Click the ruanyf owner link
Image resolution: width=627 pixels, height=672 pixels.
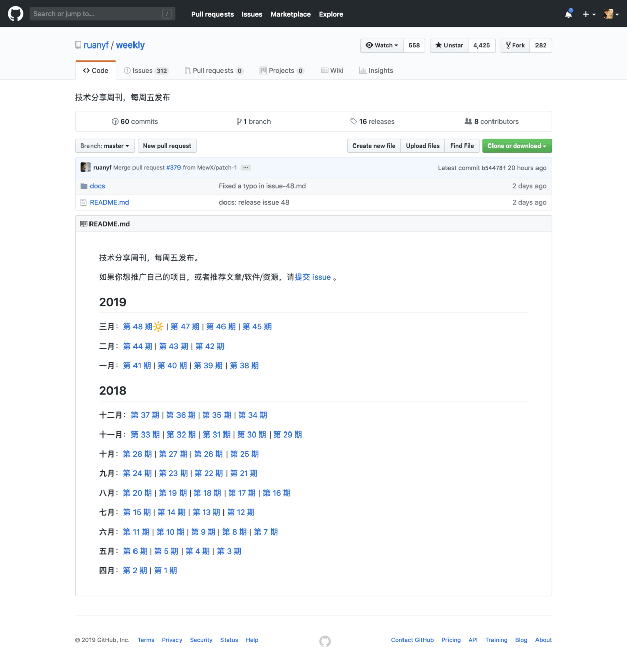pyautogui.click(x=96, y=45)
